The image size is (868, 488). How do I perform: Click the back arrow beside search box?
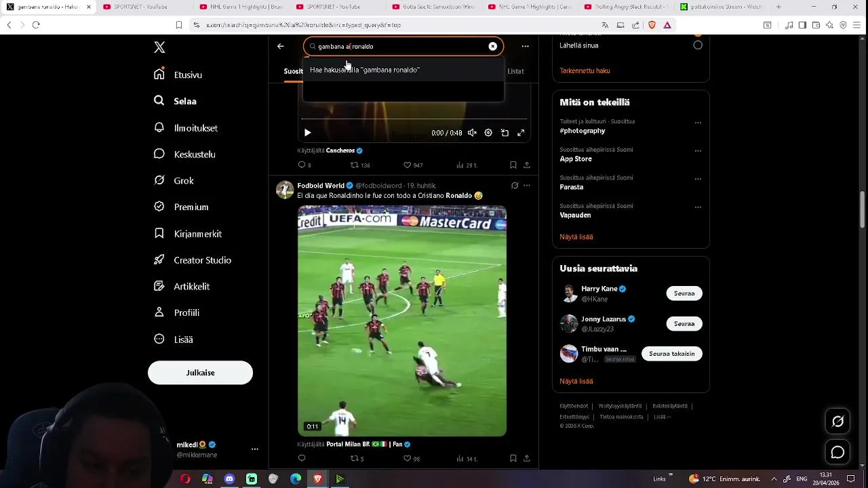click(x=281, y=46)
